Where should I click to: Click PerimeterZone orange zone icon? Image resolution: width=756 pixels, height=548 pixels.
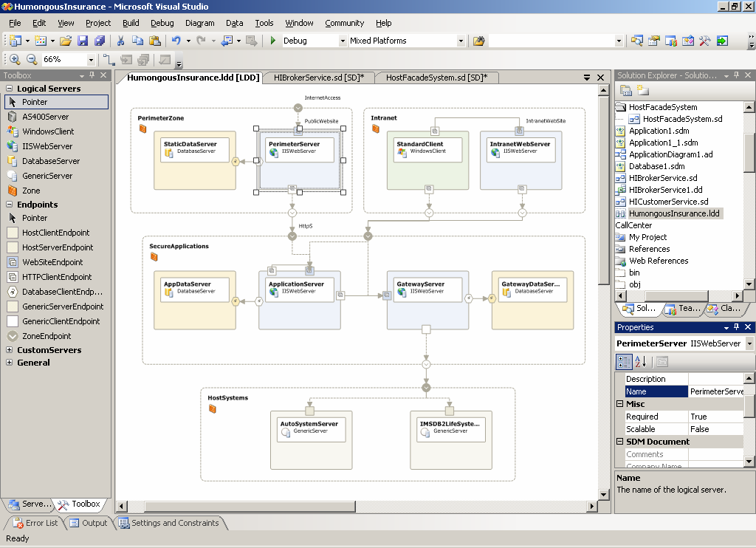(x=142, y=129)
